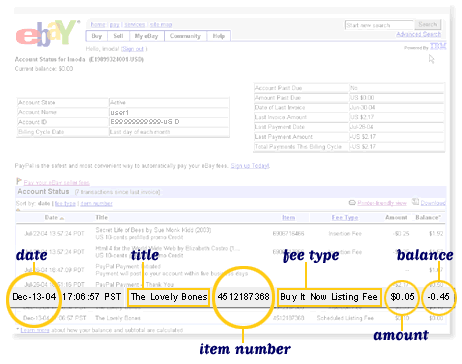Viewport: 462px width, 364px height.
Task: Switch to the Buy tab
Action: coord(97,36)
